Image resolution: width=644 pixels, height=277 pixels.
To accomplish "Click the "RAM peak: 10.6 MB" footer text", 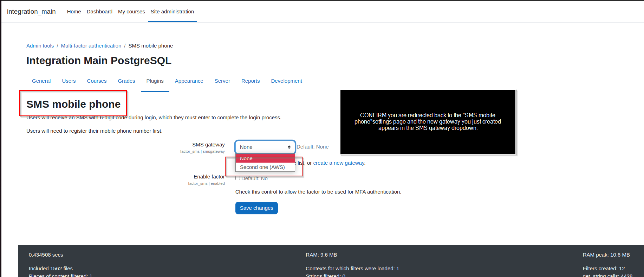I will 606,255.
